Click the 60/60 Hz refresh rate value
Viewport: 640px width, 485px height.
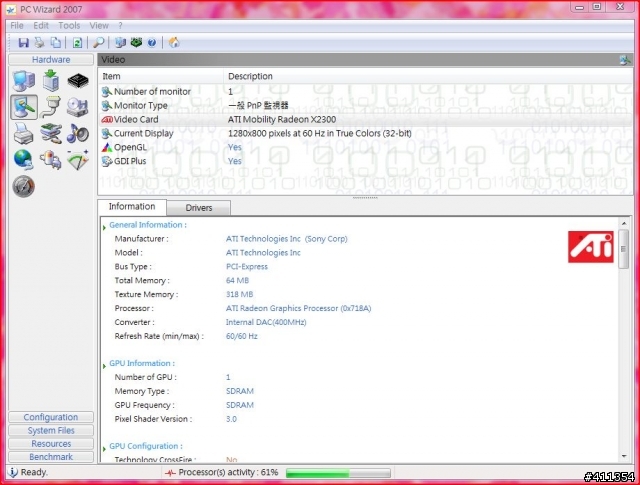click(242, 336)
